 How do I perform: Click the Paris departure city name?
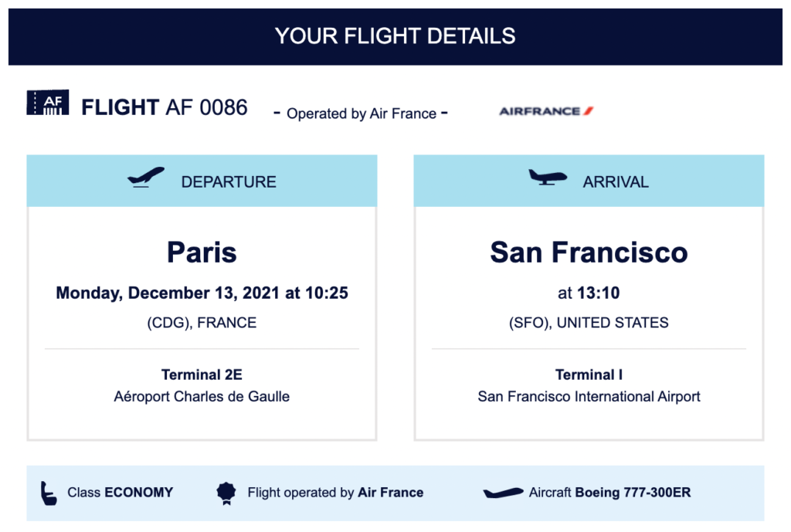[202, 252]
